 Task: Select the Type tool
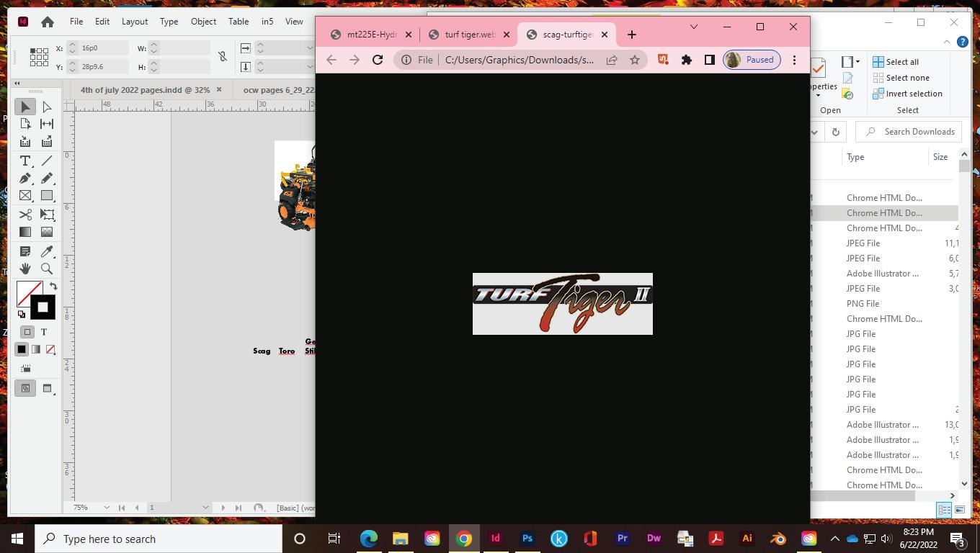tap(25, 161)
